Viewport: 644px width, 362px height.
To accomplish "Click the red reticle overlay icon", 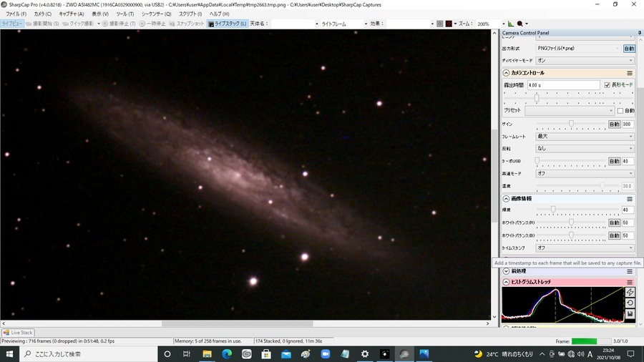I will click(x=449, y=24).
